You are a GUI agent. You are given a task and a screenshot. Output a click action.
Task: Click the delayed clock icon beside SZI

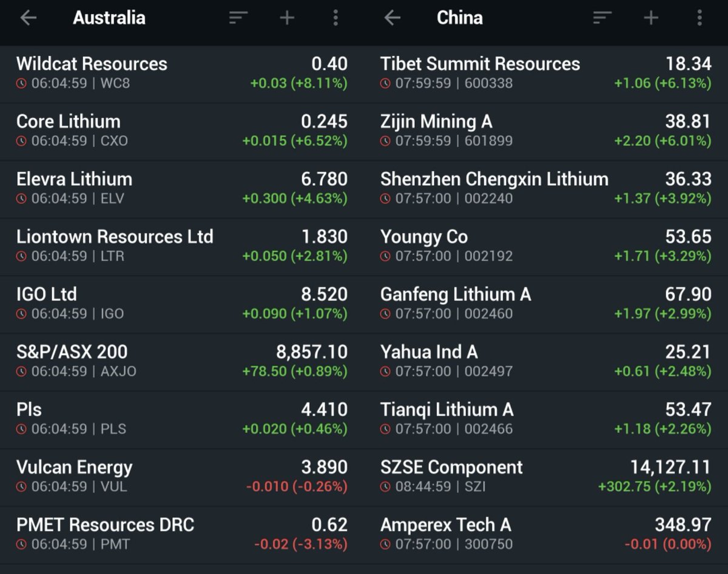386,487
